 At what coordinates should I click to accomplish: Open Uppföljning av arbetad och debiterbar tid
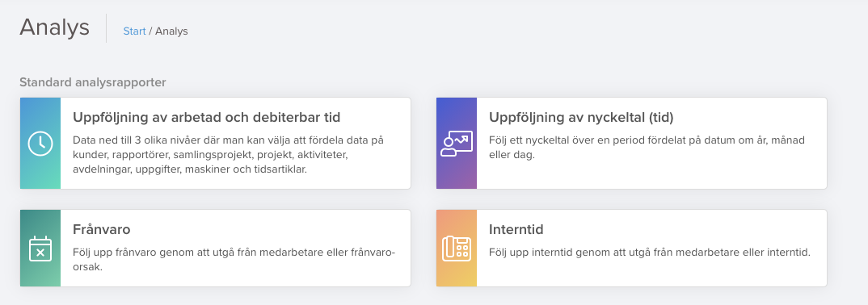[x=206, y=117]
